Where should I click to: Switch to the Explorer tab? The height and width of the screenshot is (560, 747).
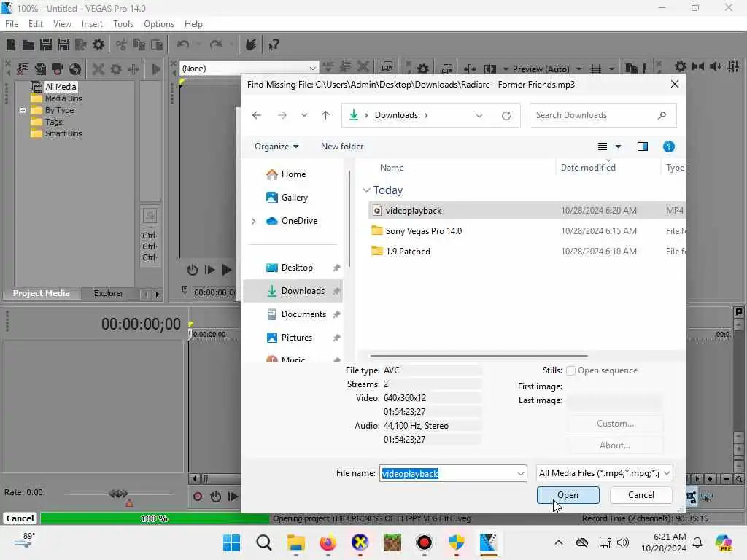(108, 293)
